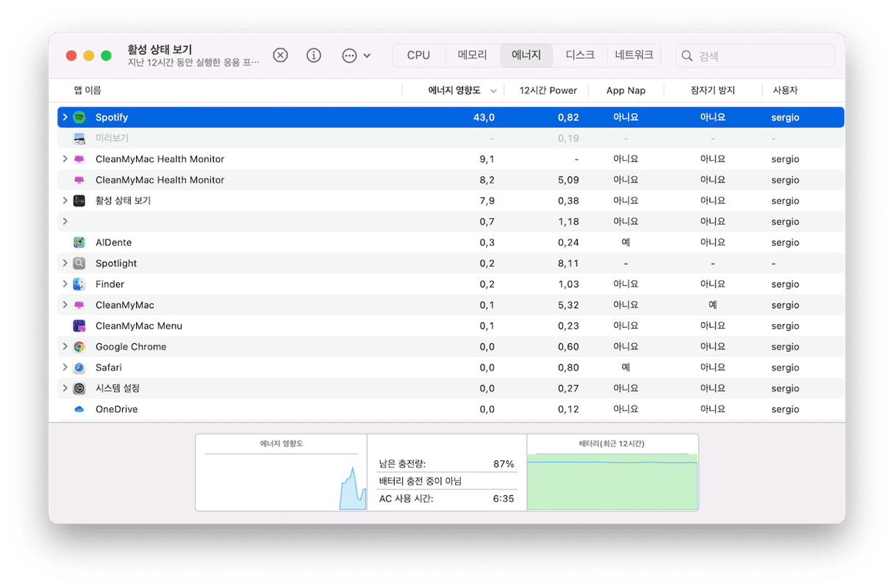Focus the 검색 search field
894x588 pixels.
click(755, 56)
